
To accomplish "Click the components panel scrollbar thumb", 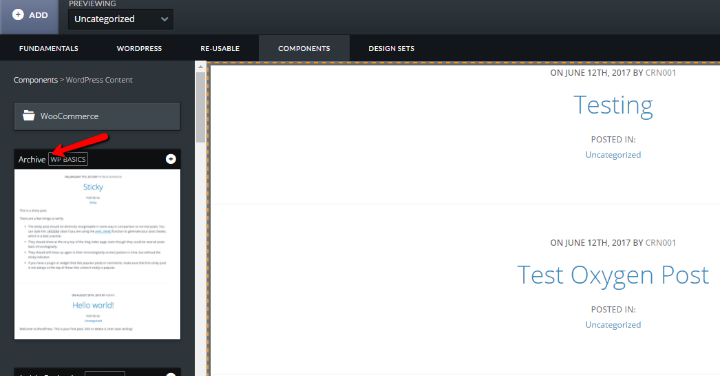I will [200, 107].
